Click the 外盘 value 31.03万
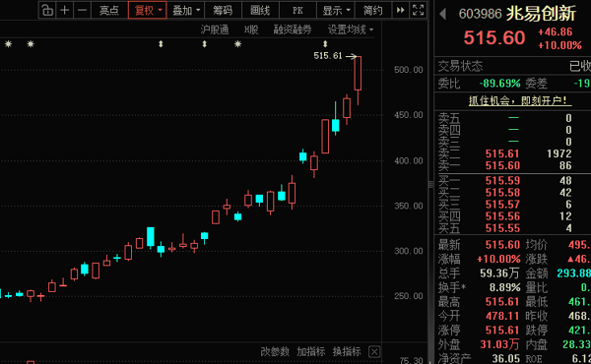The height and width of the screenshot is (364, 591). click(499, 344)
